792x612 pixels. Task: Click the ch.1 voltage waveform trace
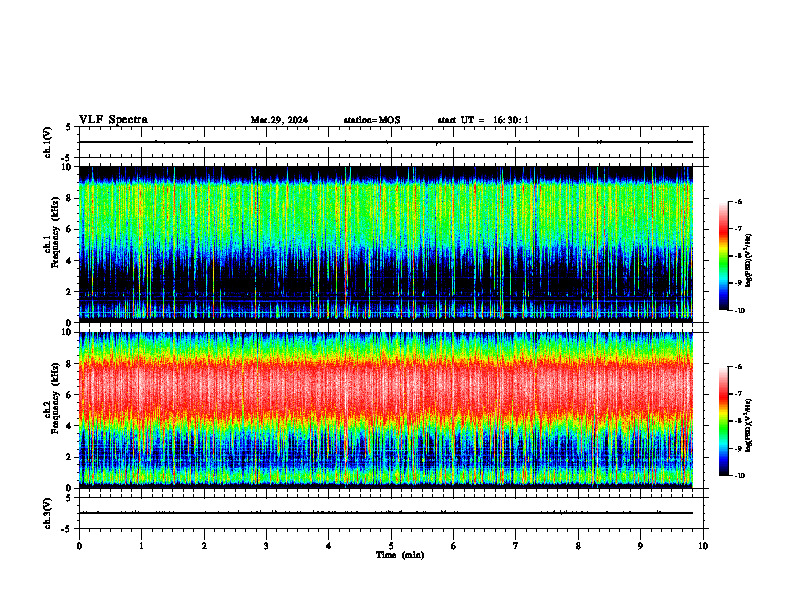tap(386, 142)
